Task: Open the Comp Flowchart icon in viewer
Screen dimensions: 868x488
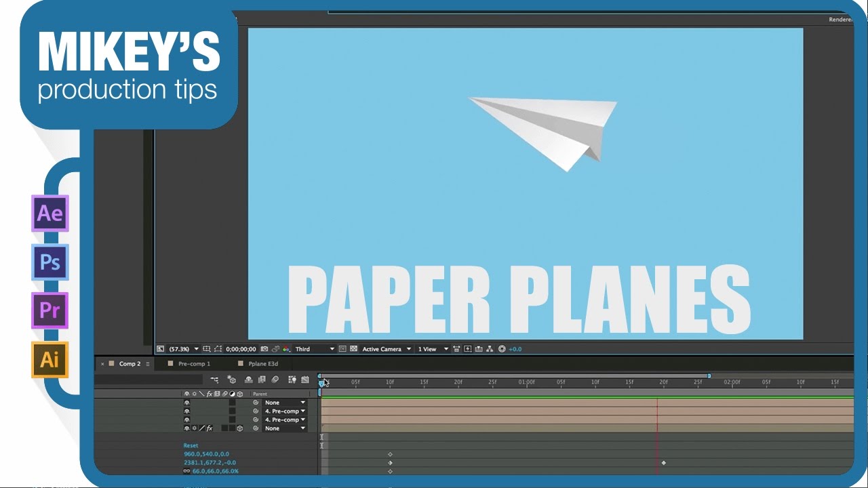Action: tap(490, 349)
